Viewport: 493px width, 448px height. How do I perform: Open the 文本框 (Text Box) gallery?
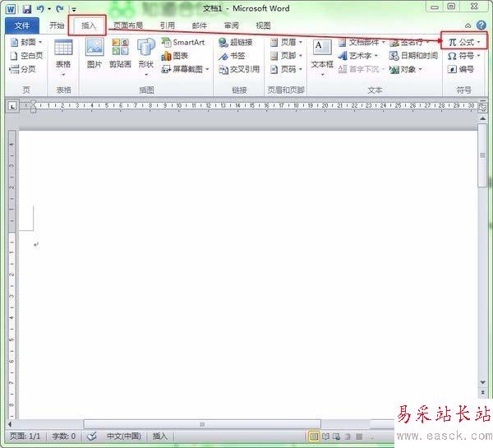click(322, 58)
